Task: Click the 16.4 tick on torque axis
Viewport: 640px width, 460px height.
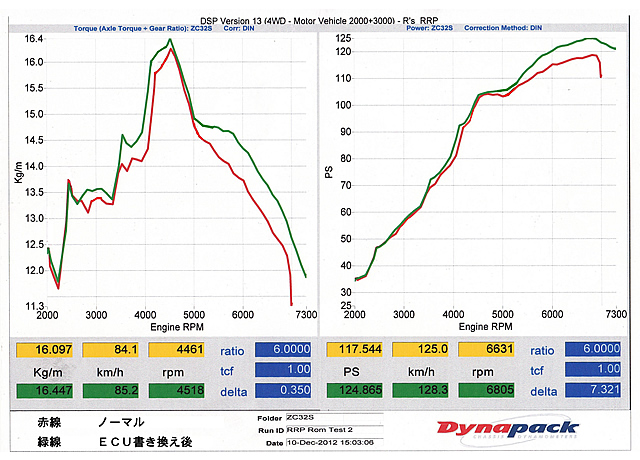Action: pos(34,39)
